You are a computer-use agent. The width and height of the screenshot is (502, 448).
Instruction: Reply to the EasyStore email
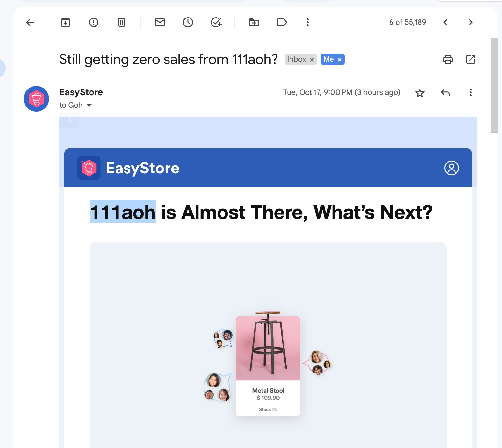[x=445, y=93]
